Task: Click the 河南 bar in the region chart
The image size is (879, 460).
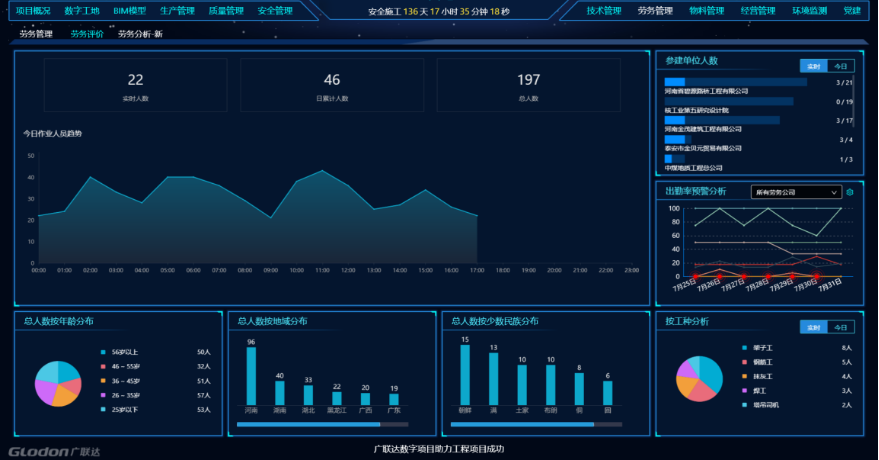Action: [x=251, y=376]
